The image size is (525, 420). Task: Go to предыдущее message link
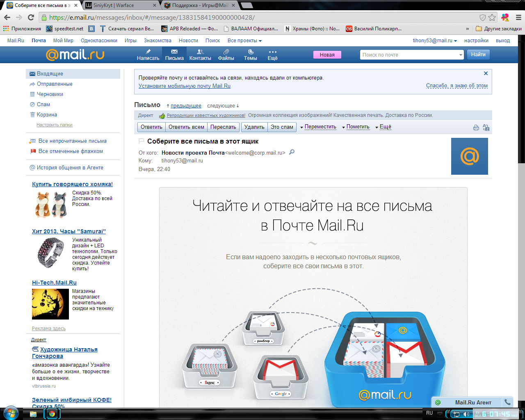tap(186, 106)
